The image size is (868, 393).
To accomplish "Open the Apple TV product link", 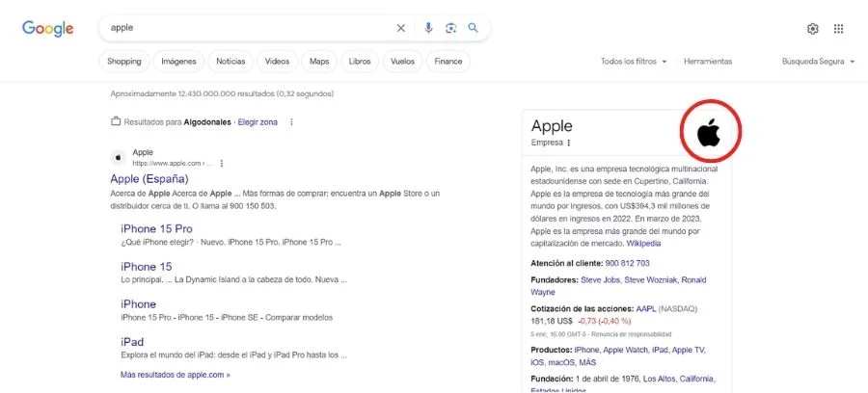I will point(690,350).
